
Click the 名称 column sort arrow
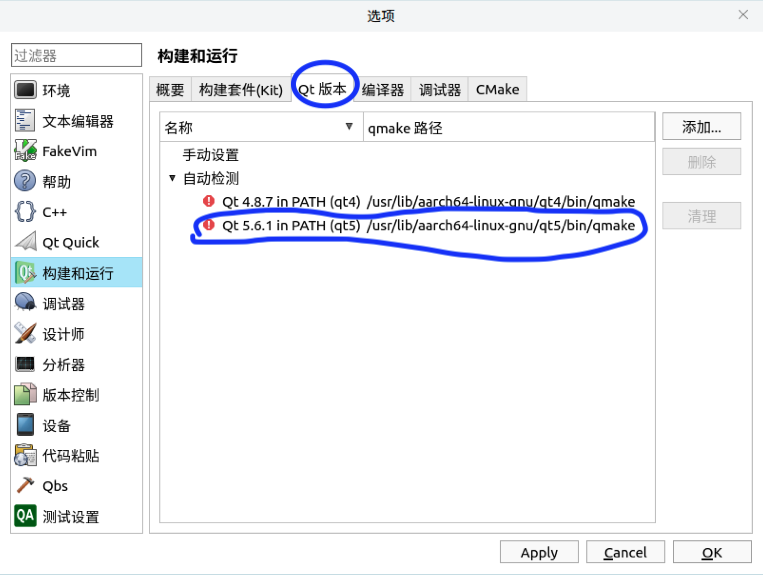[x=349, y=127]
